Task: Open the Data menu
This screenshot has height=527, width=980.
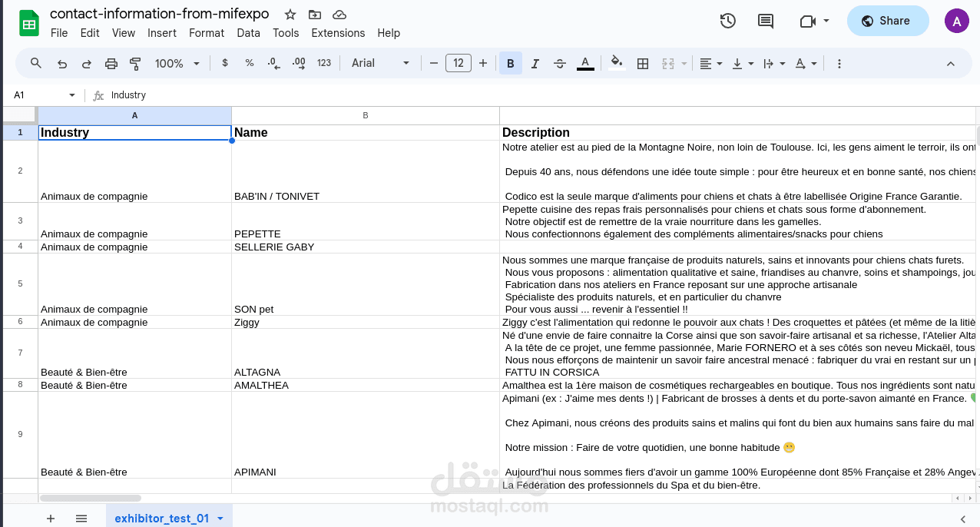Action: [249, 33]
